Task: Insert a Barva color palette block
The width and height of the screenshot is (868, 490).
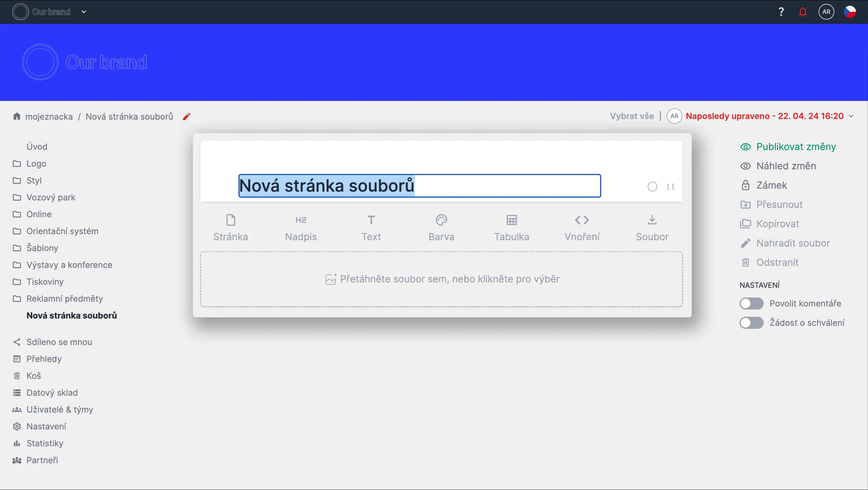Action: [441, 228]
